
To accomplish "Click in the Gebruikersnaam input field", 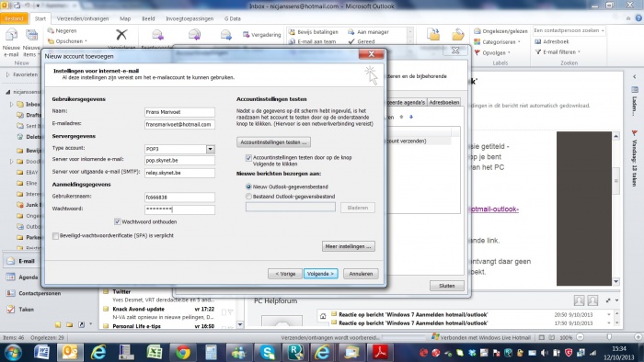I will point(179,198).
